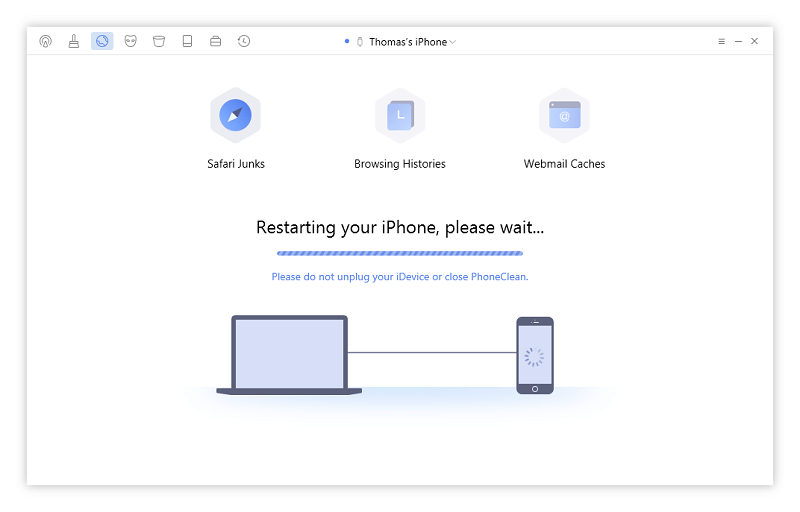Click the Browsing Histories label
800x512 pixels.
pyautogui.click(x=400, y=164)
